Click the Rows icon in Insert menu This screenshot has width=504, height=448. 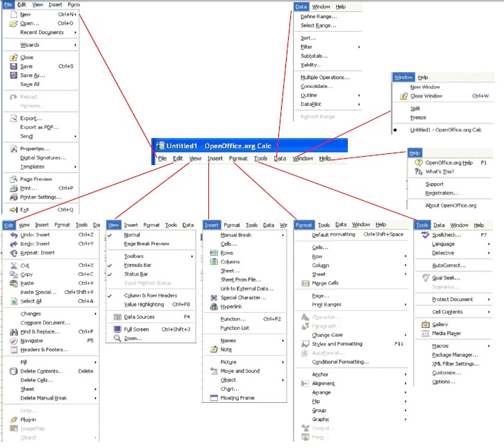tap(214, 253)
